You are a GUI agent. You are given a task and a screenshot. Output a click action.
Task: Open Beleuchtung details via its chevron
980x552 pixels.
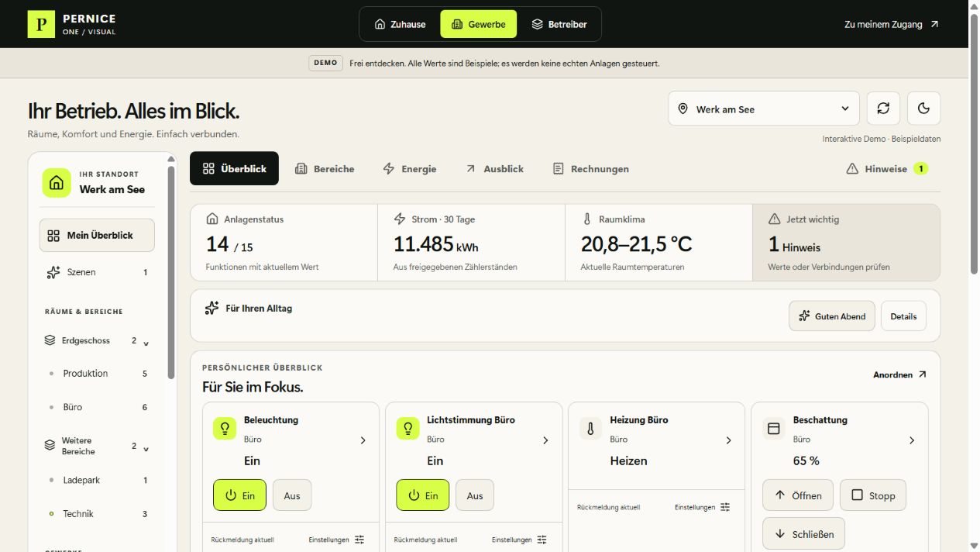[x=363, y=440]
